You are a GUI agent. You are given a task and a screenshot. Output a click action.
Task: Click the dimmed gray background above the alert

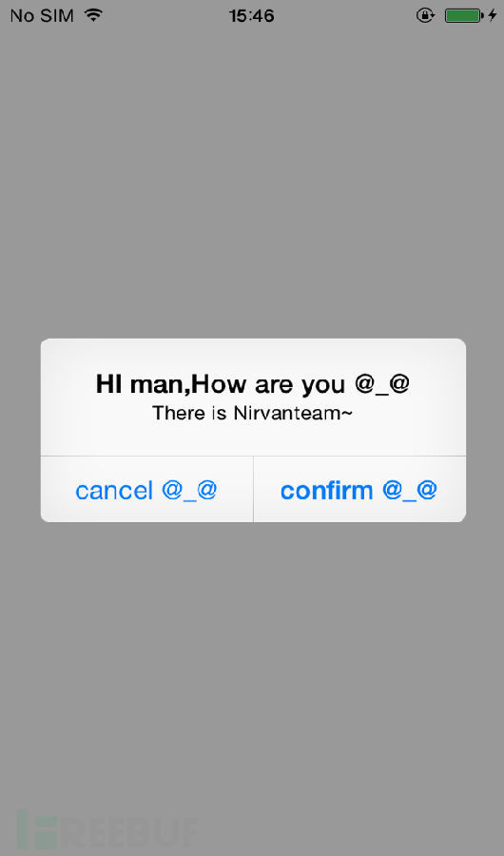(x=252, y=180)
